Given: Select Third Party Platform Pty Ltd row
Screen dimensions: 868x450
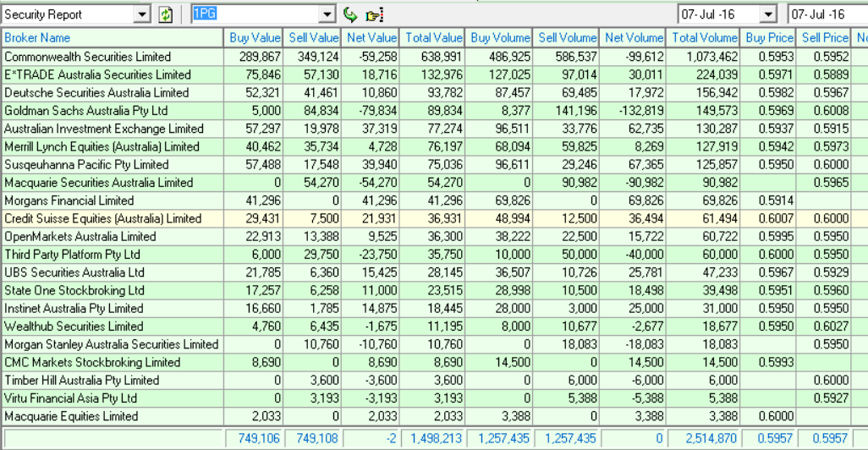Looking at the screenshot, I should 434,255.
